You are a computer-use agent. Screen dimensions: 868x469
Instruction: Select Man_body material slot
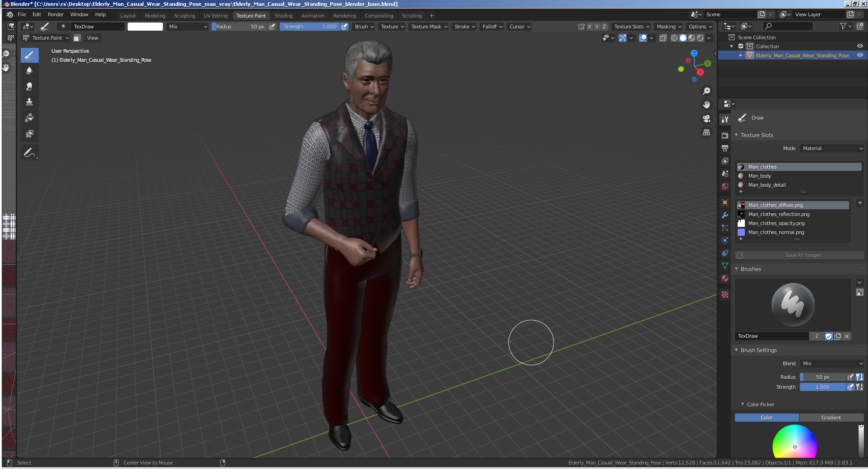tap(799, 176)
